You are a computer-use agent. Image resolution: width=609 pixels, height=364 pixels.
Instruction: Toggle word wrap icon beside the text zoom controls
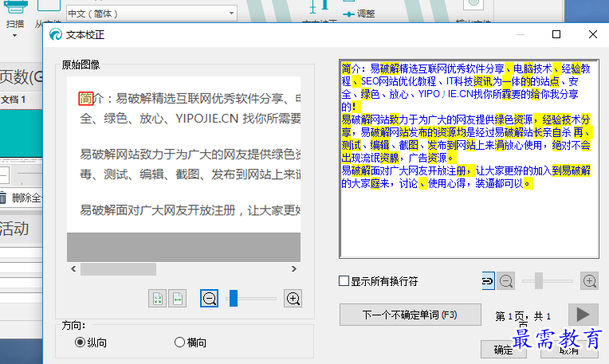coord(488,281)
